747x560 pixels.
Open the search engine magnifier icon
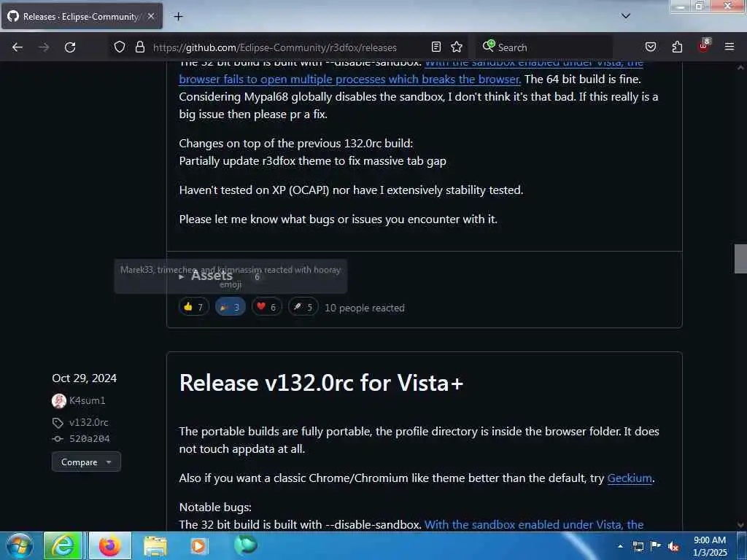488,46
